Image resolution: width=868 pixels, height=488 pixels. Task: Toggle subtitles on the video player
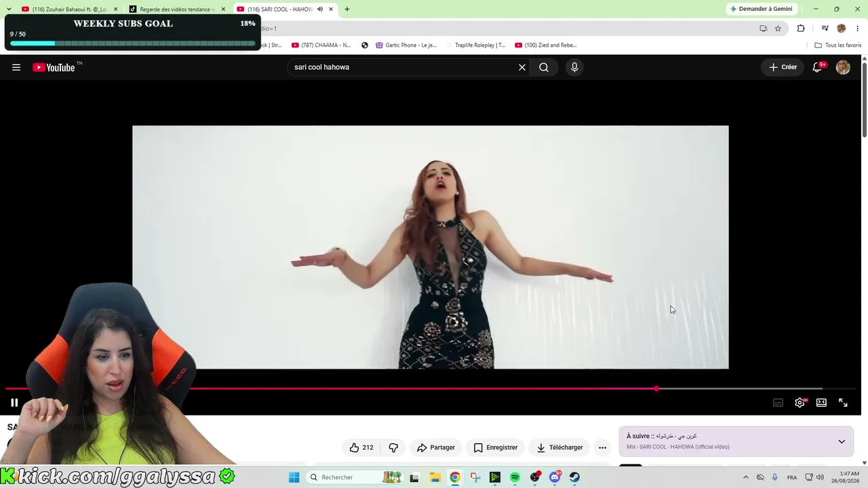(x=778, y=403)
